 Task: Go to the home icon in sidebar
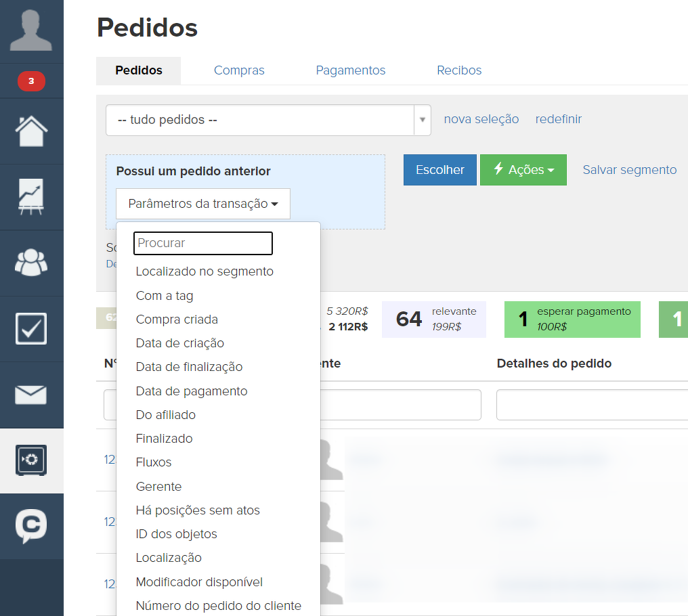31,131
